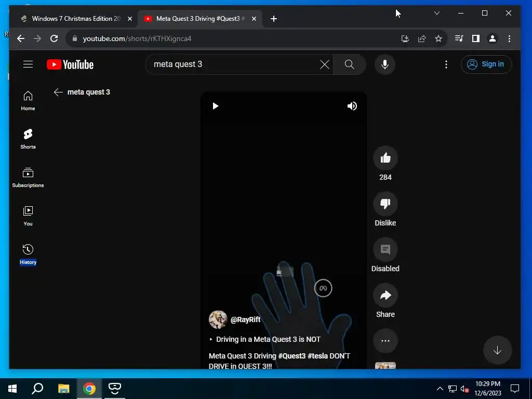Dislike this Short

(x=385, y=204)
